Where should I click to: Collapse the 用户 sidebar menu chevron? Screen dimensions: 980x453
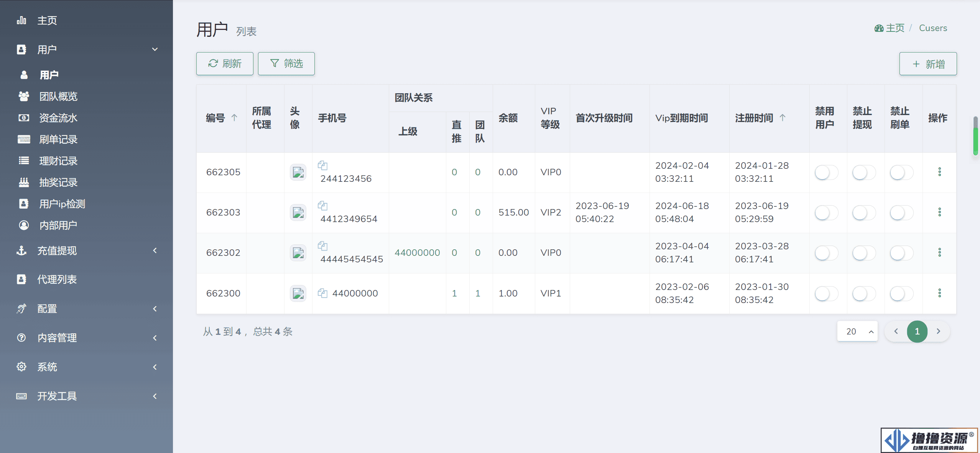click(155, 49)
